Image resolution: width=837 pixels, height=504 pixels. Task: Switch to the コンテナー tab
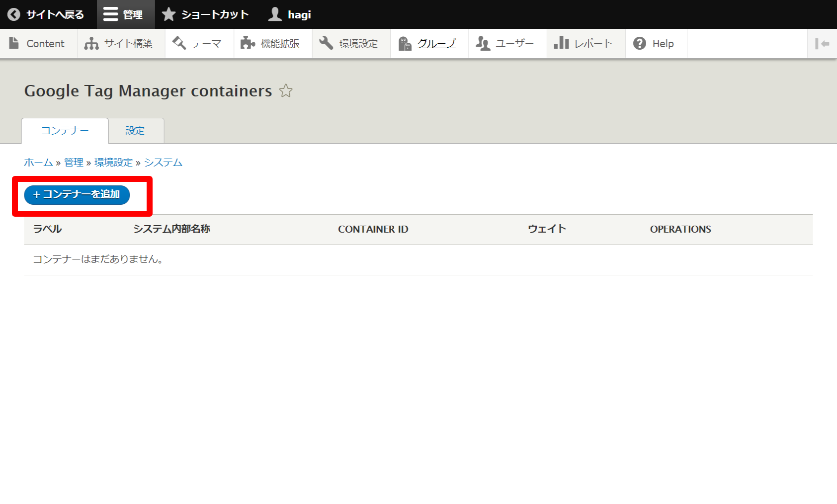tap(65, 131)
